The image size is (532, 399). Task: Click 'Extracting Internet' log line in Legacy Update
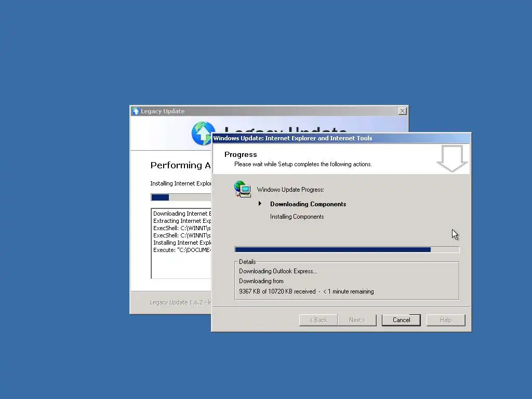coord(182,221)
